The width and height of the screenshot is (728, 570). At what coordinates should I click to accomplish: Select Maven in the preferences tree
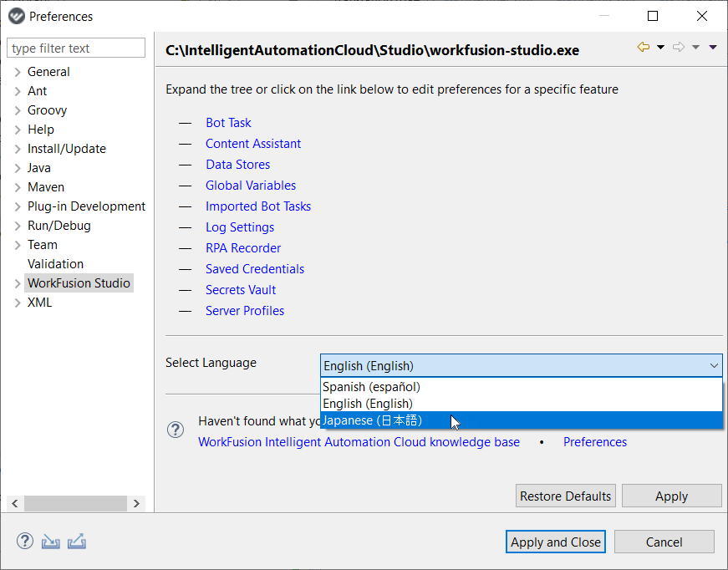pyautogui.click(x=45, y=187)
